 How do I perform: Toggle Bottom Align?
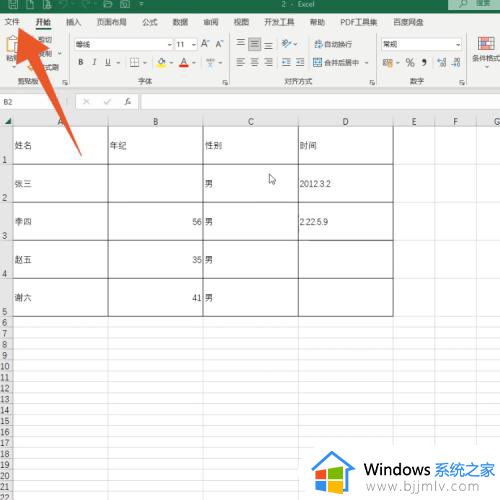point(268,44)
